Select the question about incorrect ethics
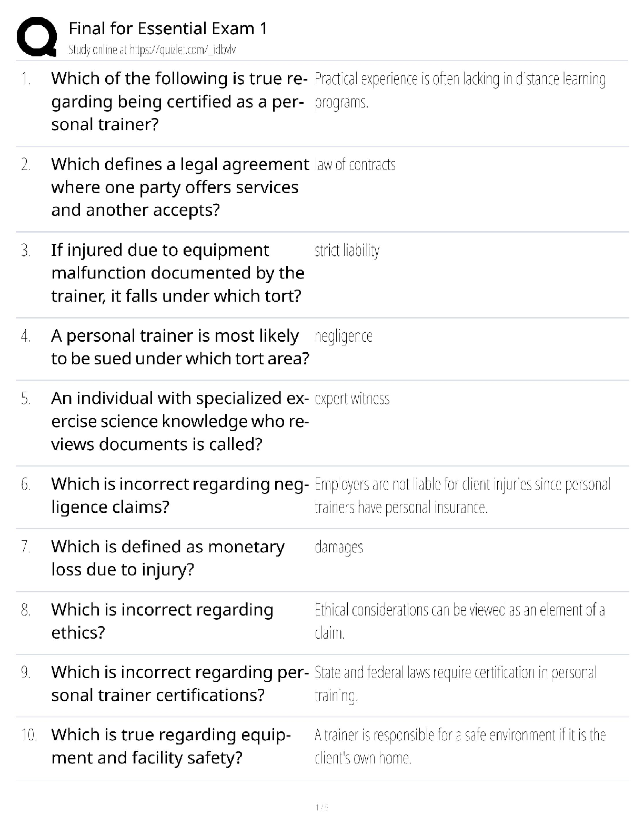 tap(162, 621)
